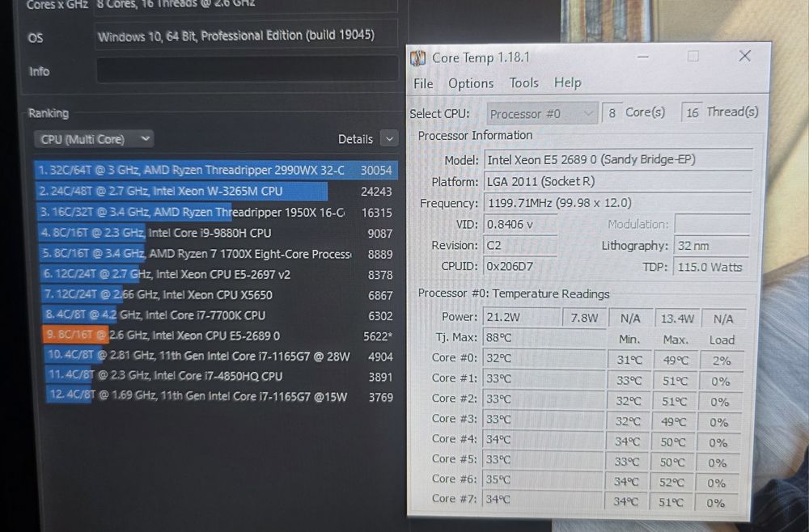Select the Intel Core i9-9880H ranking row
The image size is (809, 532).
pyautogui.click(x=217, y=233)
